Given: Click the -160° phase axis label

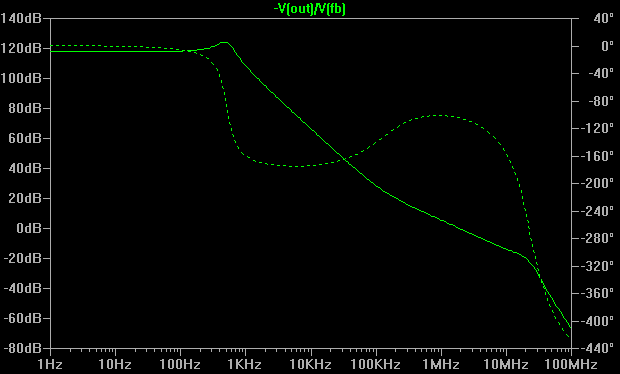Looking at the screenshot, I should pyautogui.click(x=596, y=156).
